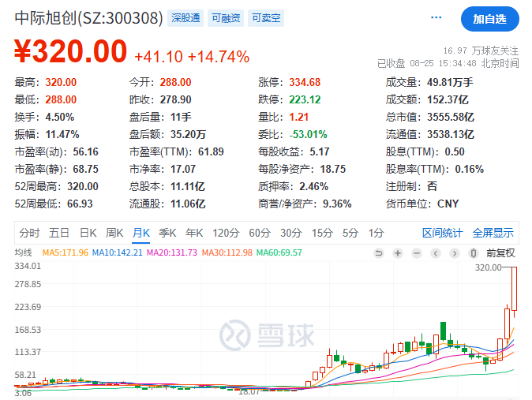This screenshot has width=532, height=400.
Task: Click 市净率 value 17.07
Action: click(183, 170)
